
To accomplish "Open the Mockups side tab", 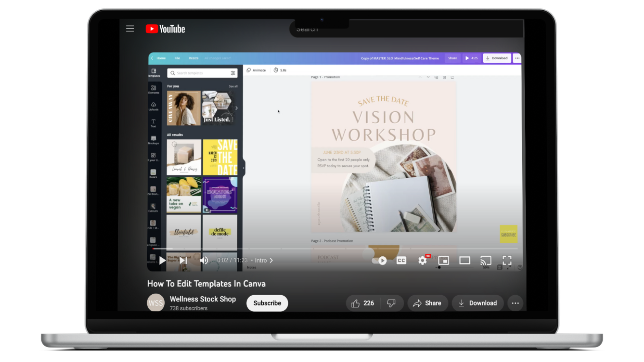I will [x=154, y=140].
